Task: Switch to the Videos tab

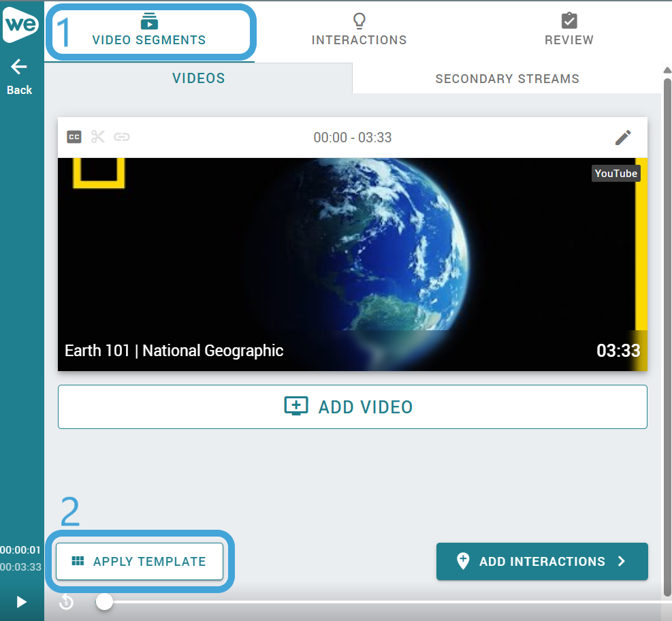Action: [198, 78]
